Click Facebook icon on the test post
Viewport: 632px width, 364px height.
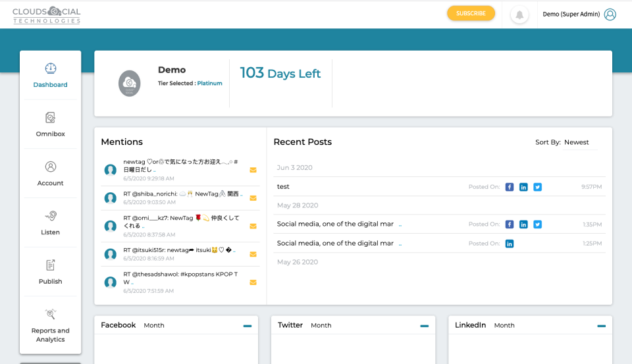pyautogui.click(x=510, y=187)
